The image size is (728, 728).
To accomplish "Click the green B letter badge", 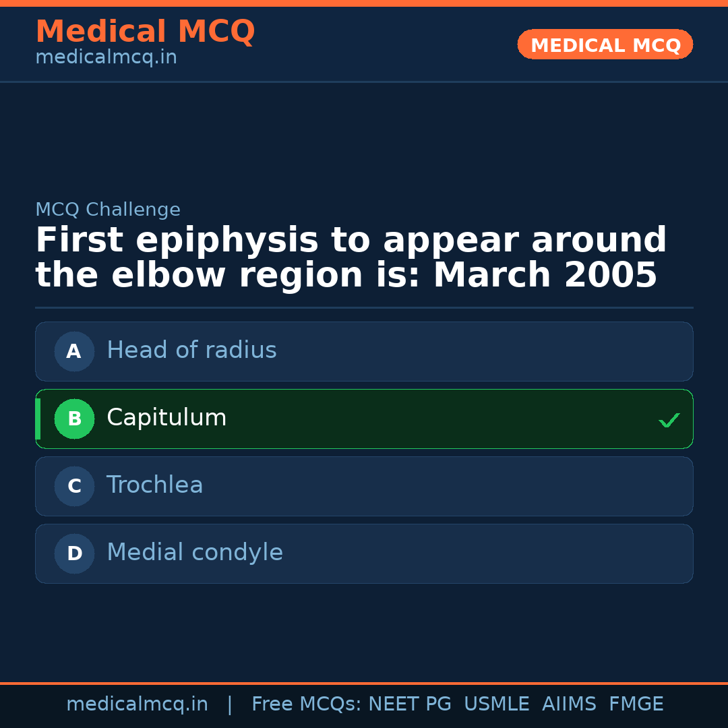I will coord(74,419).
